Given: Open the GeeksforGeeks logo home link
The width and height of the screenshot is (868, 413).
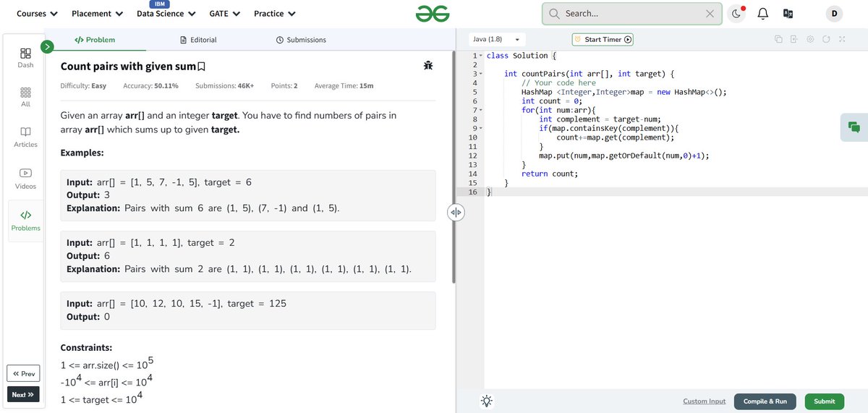Looking at the screenshot, I should point(433,13).
